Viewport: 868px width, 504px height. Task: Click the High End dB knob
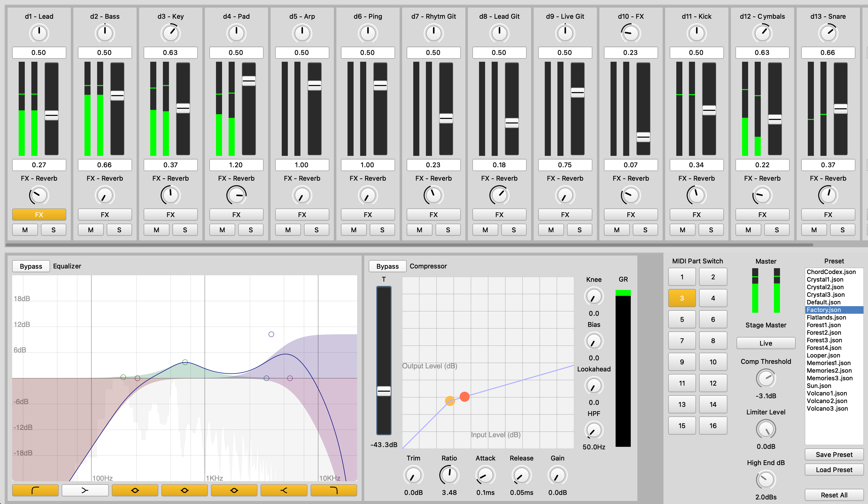point(766,480)
